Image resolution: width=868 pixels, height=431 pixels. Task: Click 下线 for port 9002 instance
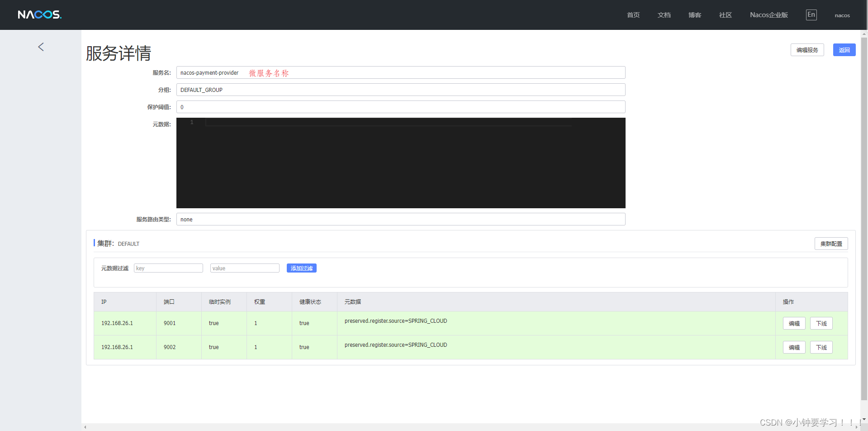(x=821, y=347)
